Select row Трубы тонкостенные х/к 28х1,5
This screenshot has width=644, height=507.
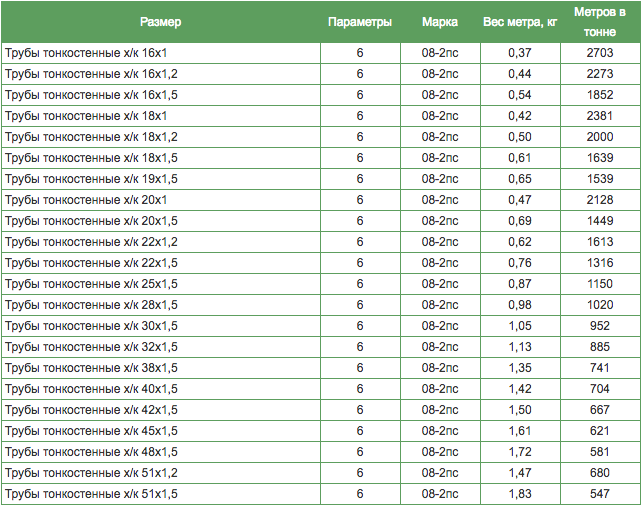[x=321, y=304]
